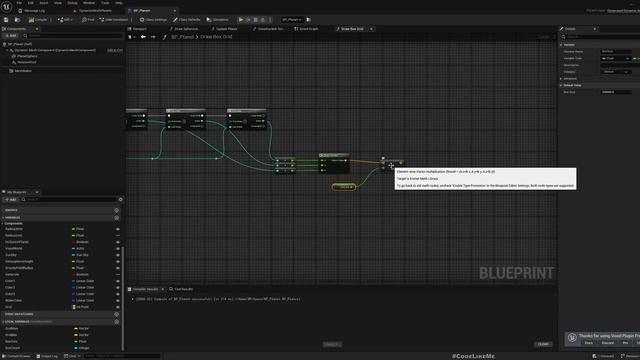This screenshot has height=360, width=640.
Task: Open Class Defaults
Action: 187,20
